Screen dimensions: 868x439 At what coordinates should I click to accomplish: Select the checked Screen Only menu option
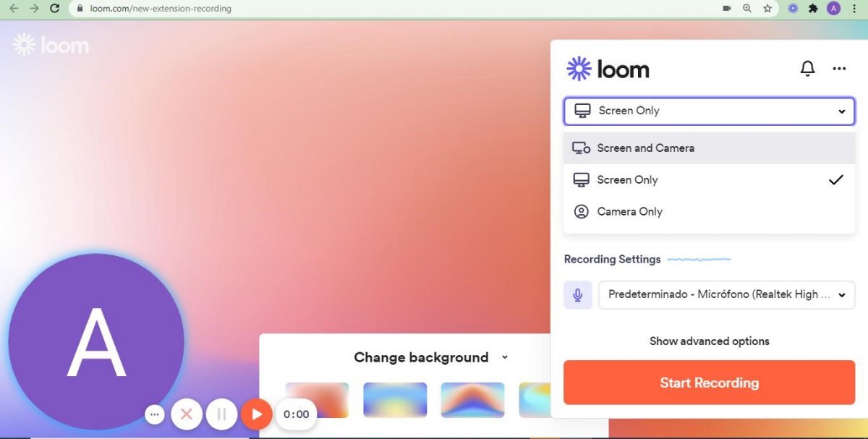tap(709, 179)
